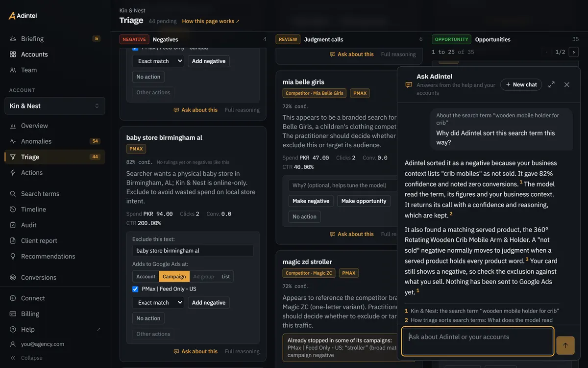
Task: Make opportunity for mia belle girls
Action: point(364,201)
